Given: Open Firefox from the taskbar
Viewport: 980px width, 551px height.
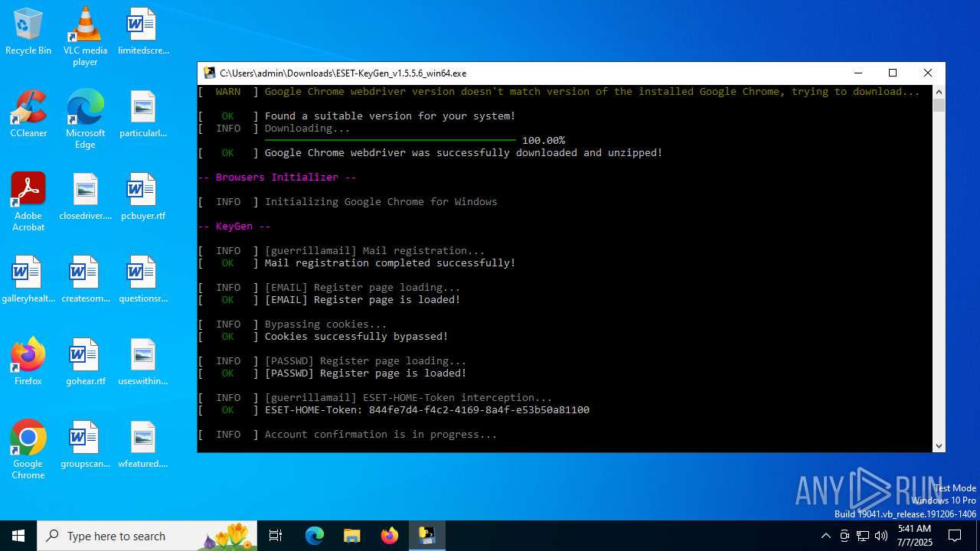Looking at the screenshot, I should pos(390,536).
